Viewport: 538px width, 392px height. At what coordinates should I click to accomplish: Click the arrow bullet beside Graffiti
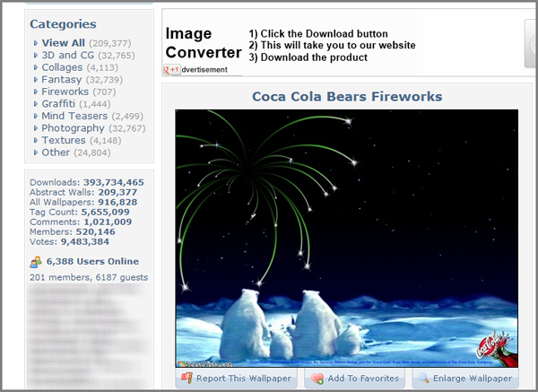click(x=36, y=104)
